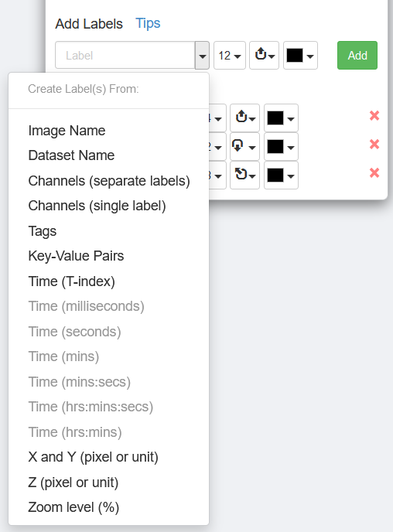Open color swatch of third existing label
Screen dimensions: 393x532
[281, 175]
